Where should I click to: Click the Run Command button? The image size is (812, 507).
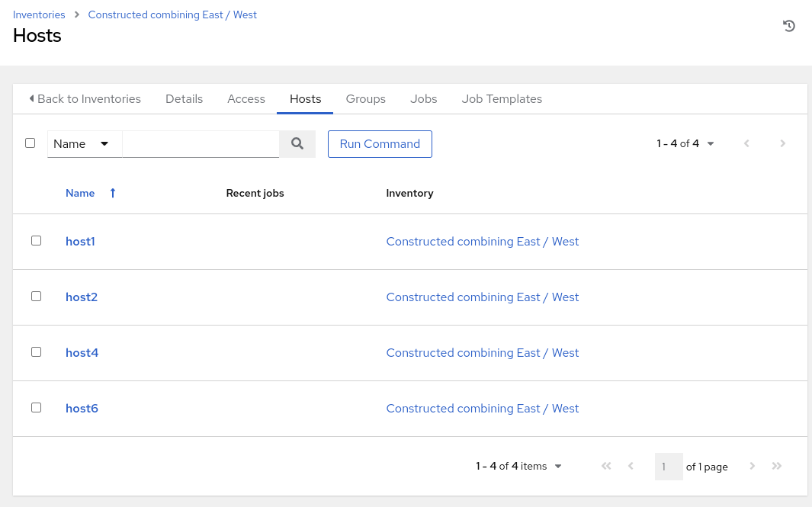click(380, 144)
